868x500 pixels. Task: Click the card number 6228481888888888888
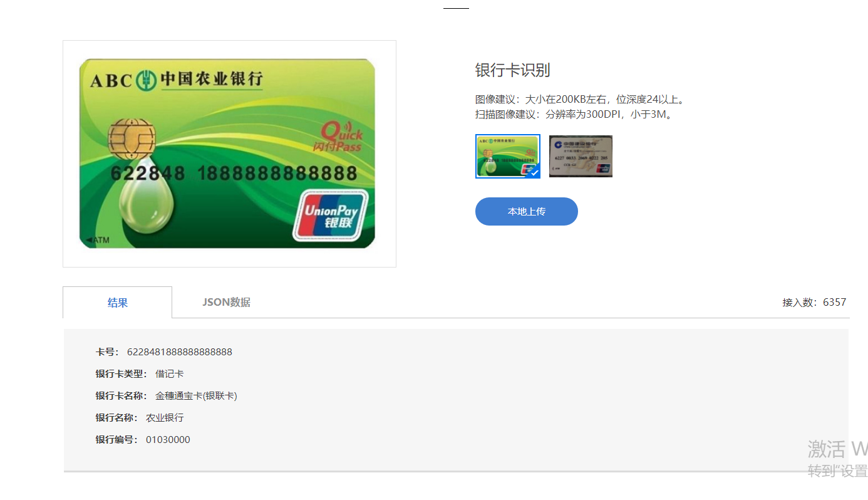coord(179,352)
